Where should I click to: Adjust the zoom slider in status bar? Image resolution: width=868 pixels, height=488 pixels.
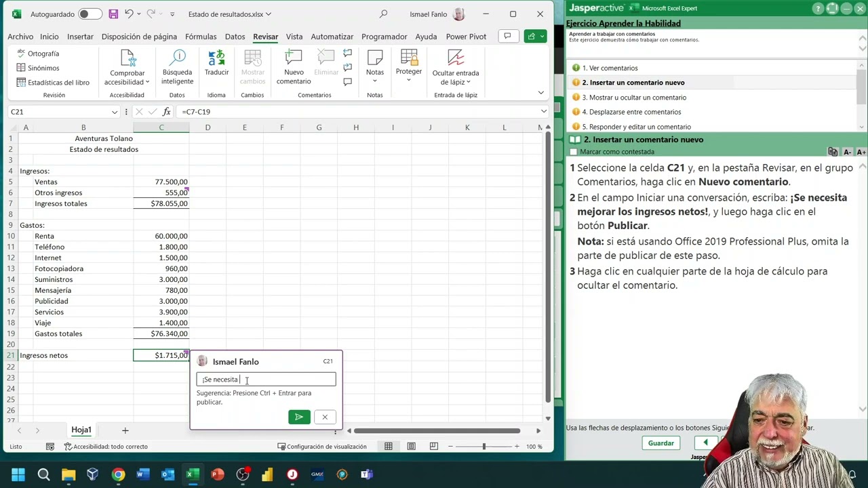coord(484,447)
